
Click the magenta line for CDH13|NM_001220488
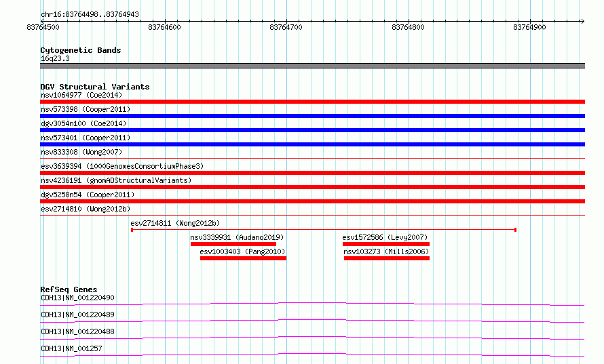click(312, 338)
